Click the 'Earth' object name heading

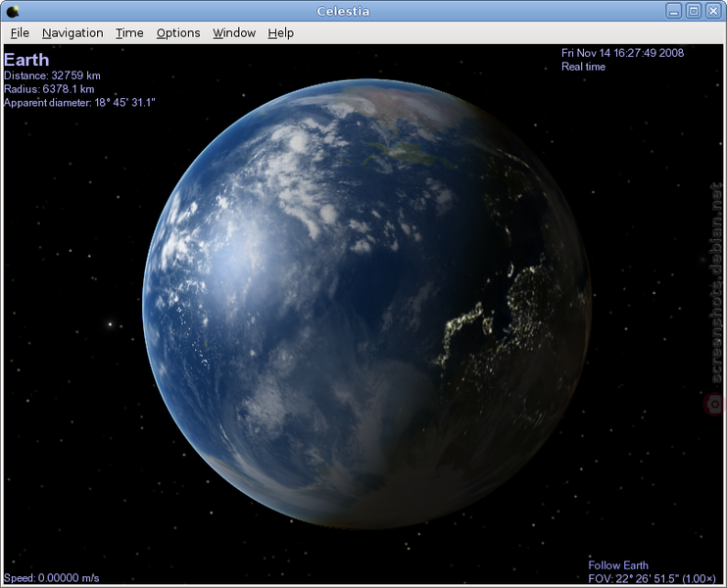(x=26, y=60)
